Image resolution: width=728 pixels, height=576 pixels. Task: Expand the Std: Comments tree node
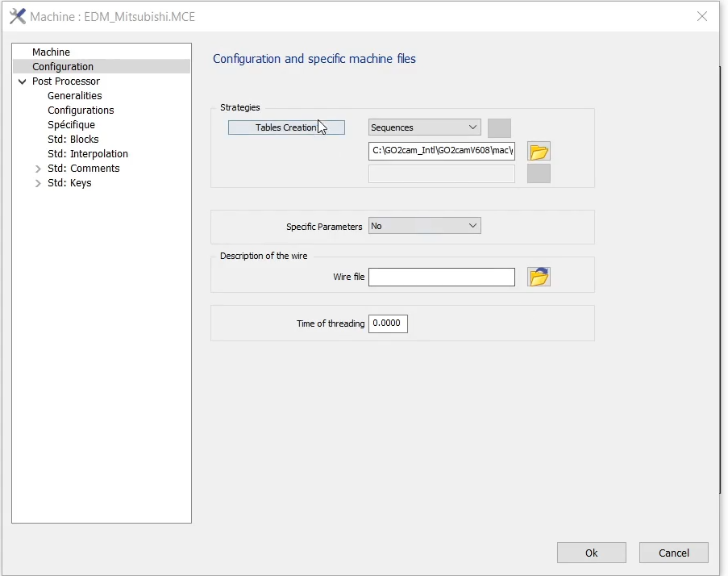[x=38, y=169]
